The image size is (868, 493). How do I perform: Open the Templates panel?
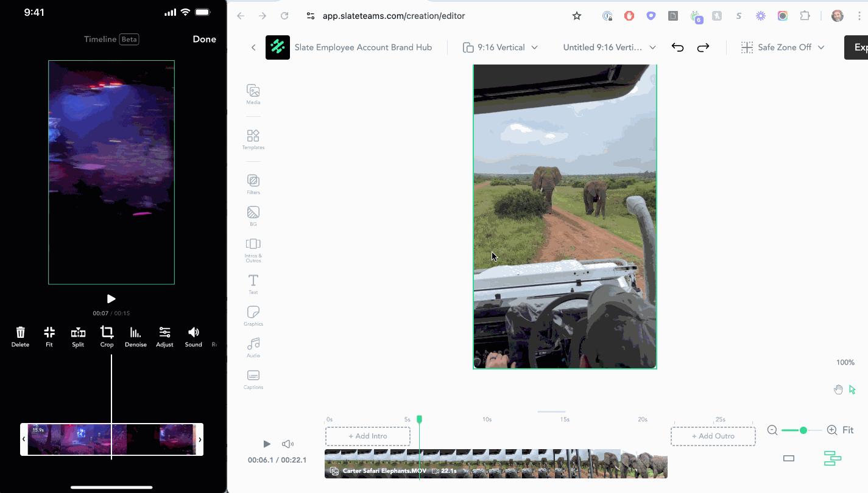click(253, 139)
